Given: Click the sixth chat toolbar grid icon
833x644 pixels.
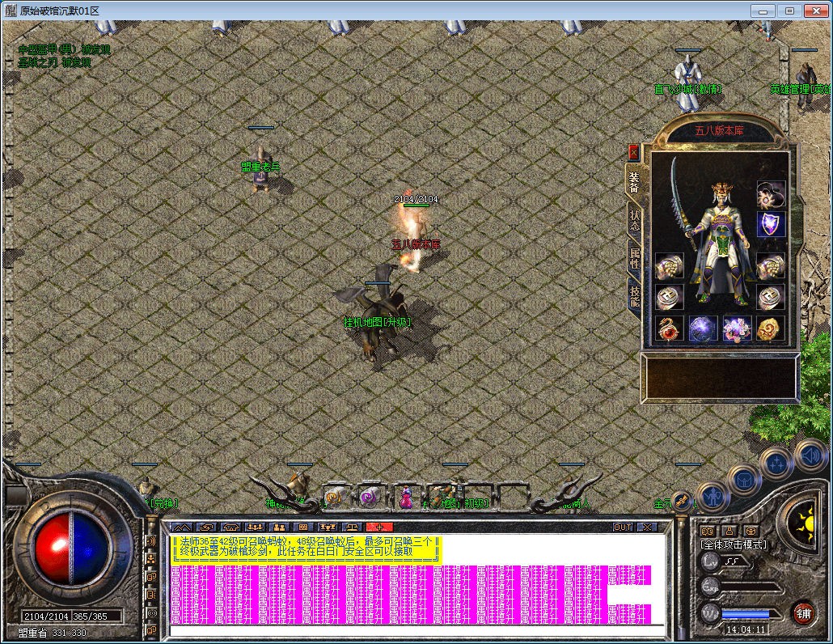Looking at the screenshot, I should pyautogui.click(x=303, y=527).
